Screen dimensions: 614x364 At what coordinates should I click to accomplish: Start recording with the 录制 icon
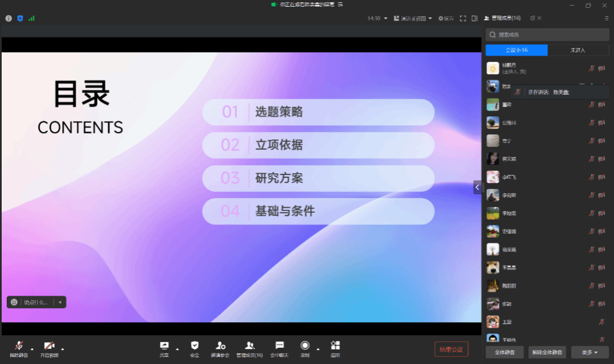click(305, 345)
